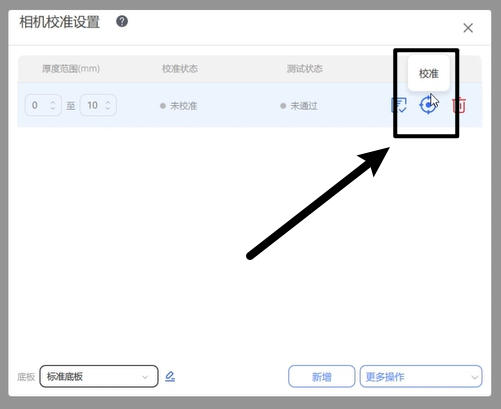Increase minimum thickness with up arrow
Viewport: 501px width, 409px height.
pyautogui.click(x=53, y=102)
